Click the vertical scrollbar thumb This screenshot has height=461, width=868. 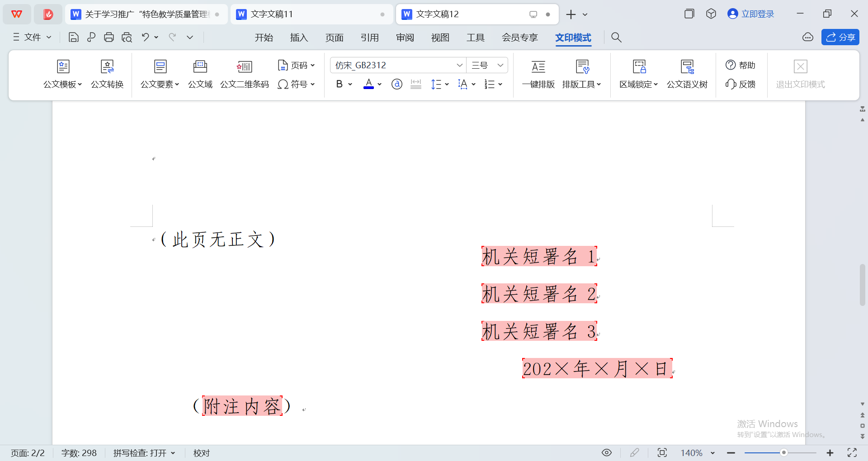(863, 285)
